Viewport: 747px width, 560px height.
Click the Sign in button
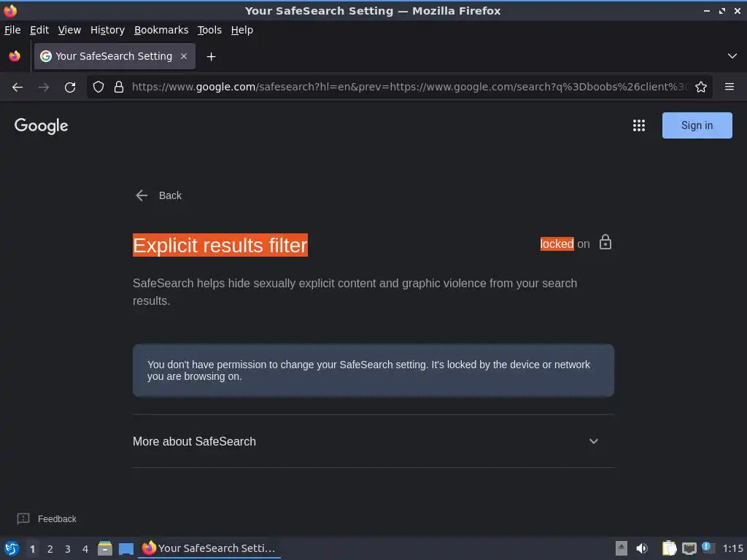(x=697, y=125)
